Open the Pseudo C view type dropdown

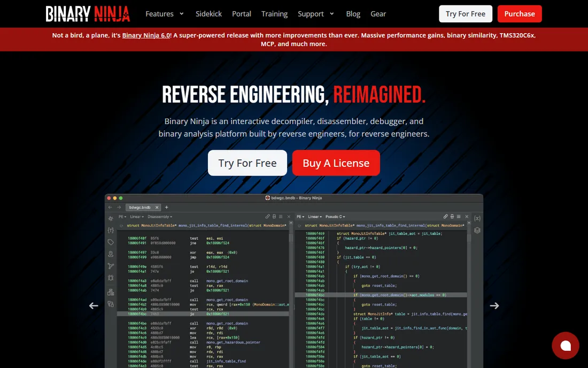(x=335, y=217)
